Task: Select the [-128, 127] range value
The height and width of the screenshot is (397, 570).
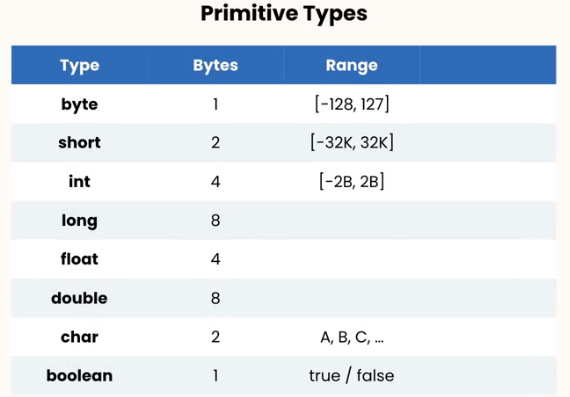Action: [352, 104]
